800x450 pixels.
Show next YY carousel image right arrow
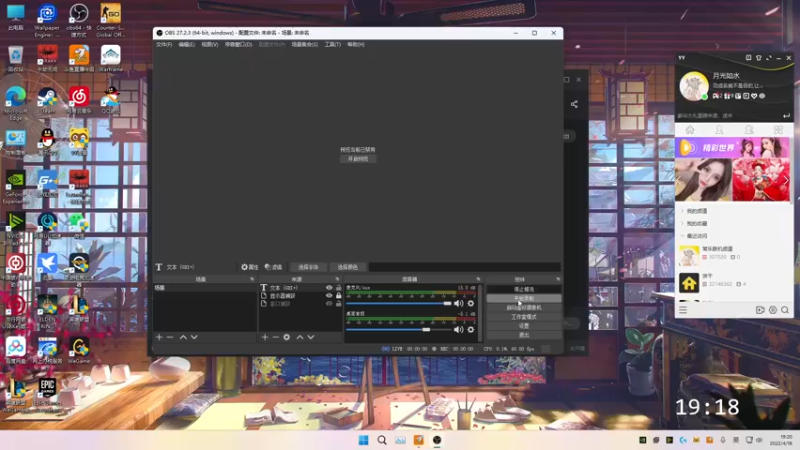786,181
